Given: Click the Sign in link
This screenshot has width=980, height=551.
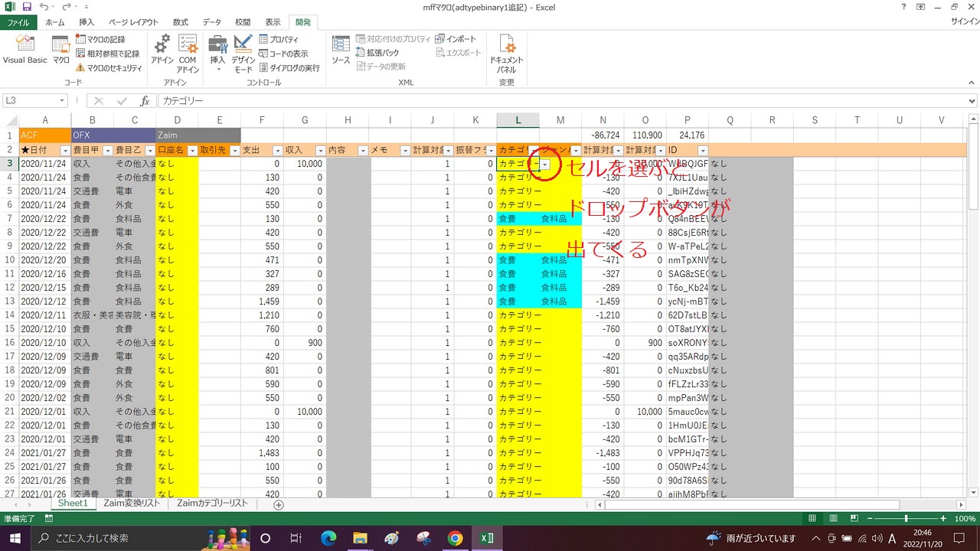Looking at the screenshot, I should pyautogui.click(x=963, y=23).
